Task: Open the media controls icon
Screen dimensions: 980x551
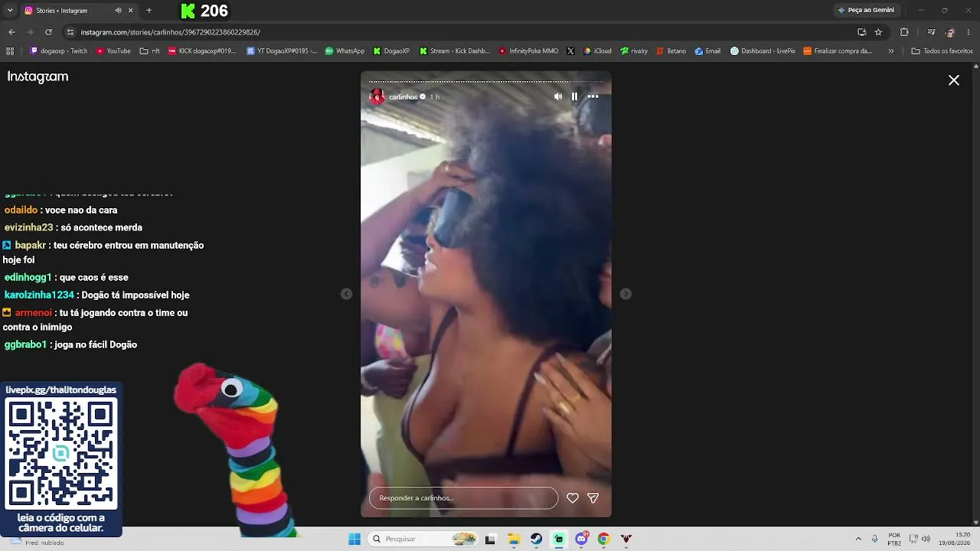Action: [931, 32]
